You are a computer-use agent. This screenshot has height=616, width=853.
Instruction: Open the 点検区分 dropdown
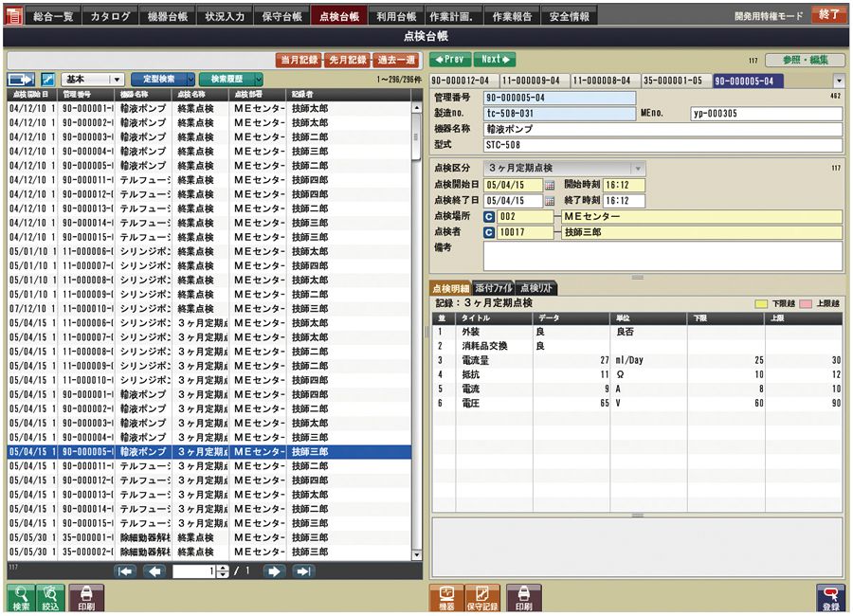(x=565, y=168)
